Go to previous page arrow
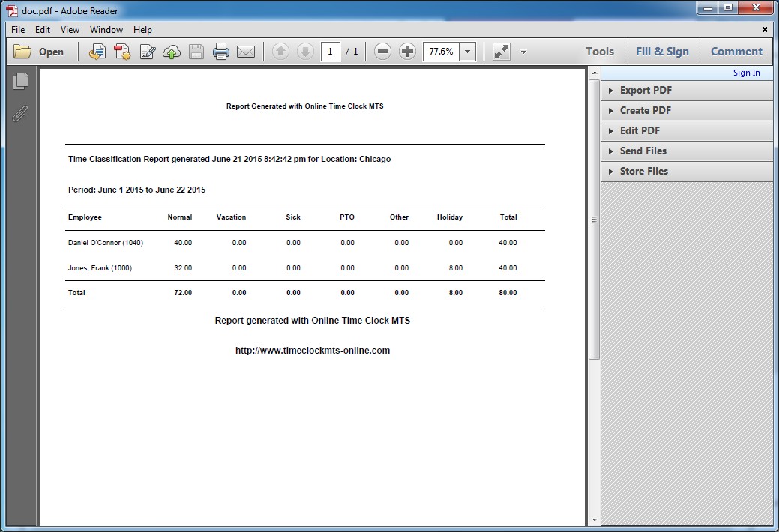 point(280,51)
